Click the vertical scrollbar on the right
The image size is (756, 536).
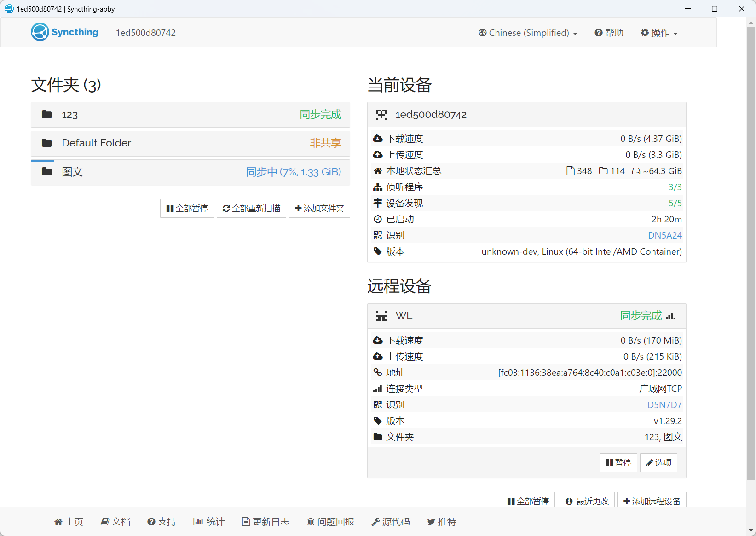[x=751, y=253]
